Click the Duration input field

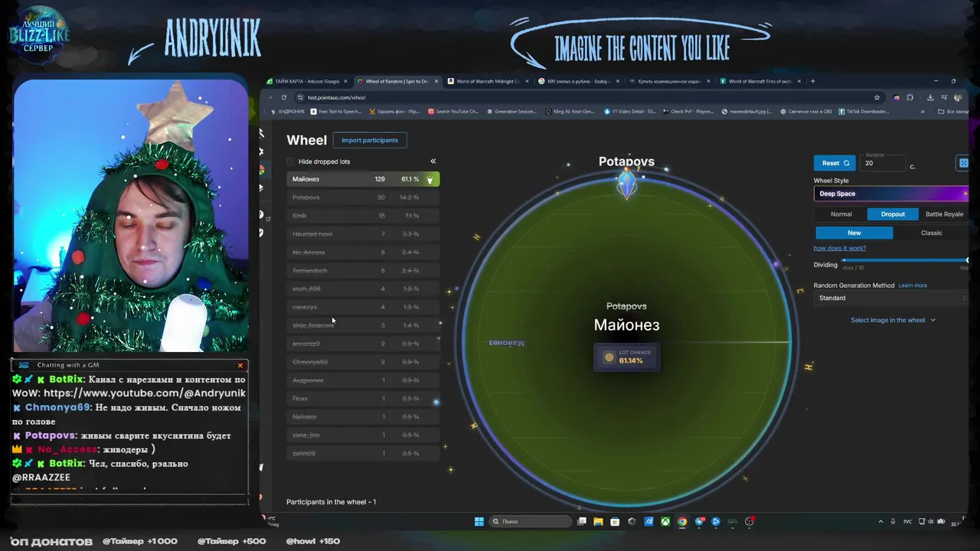[x=883, y=163]
